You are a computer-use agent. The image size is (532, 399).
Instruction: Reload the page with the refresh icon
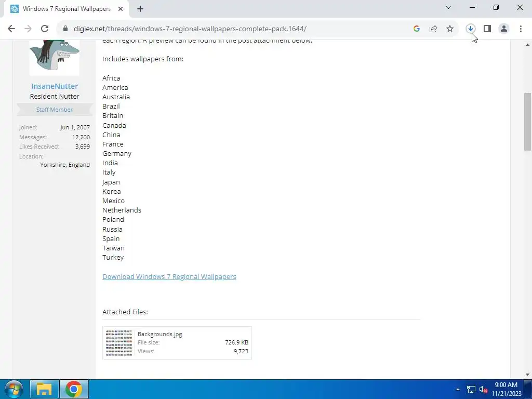[45, 29]
